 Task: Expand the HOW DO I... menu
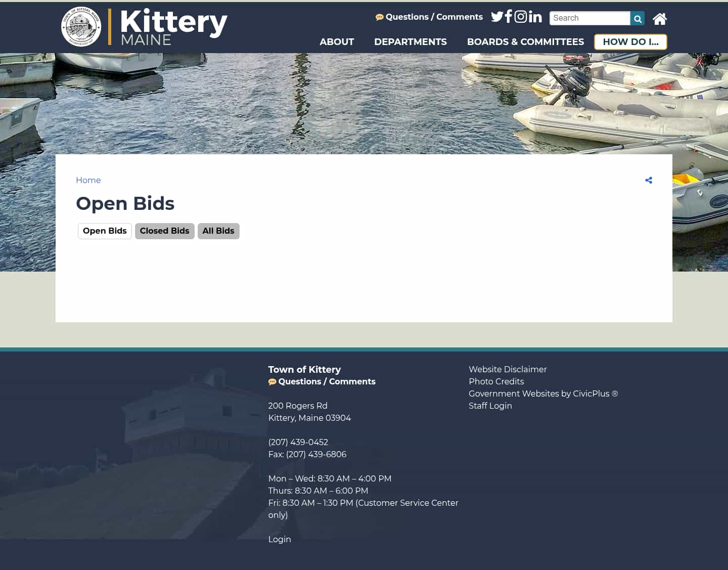630,42
